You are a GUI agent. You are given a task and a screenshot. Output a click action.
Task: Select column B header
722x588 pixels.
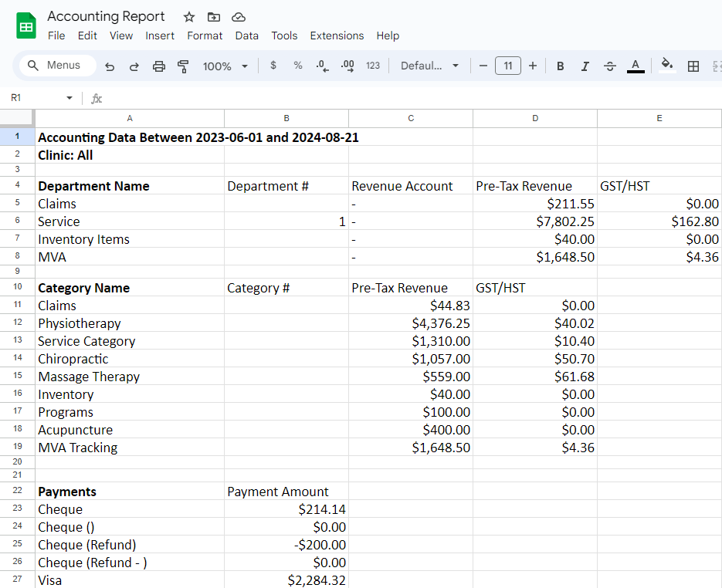tap(286, 118)
